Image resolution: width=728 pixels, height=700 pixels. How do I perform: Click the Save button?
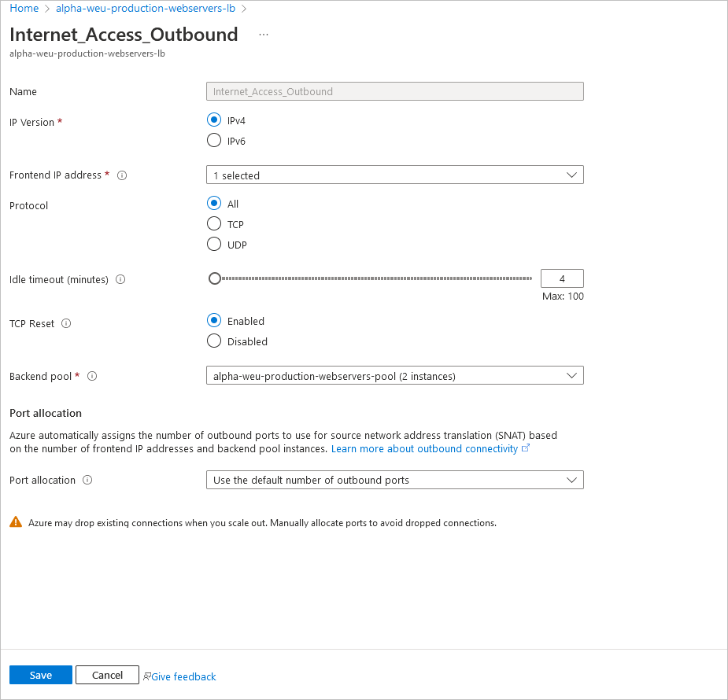41,675
